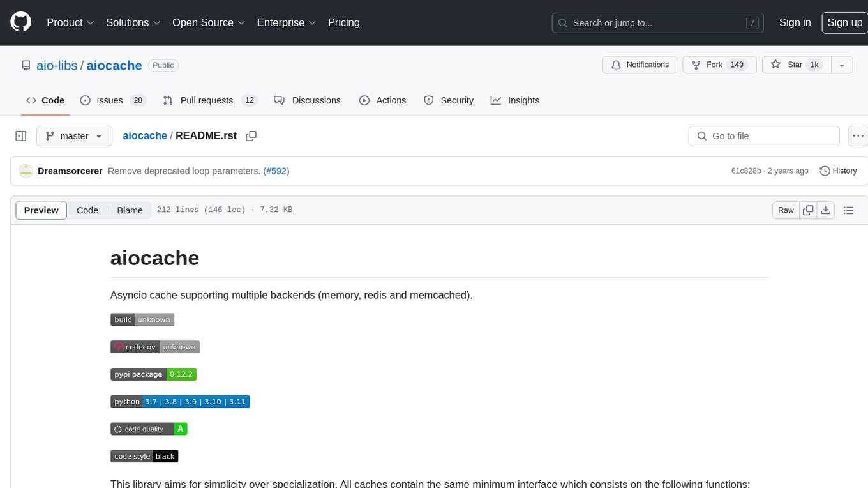This screenshot has width=868, height=488.
Task: Click the pypi package 0.12.2 badge
Action: [153, 374]
